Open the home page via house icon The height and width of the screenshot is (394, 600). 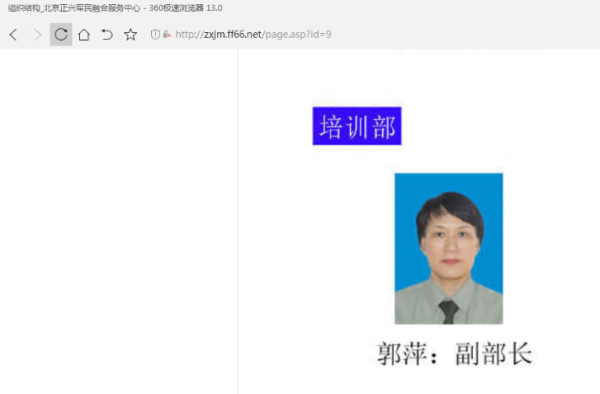[84, 34]
